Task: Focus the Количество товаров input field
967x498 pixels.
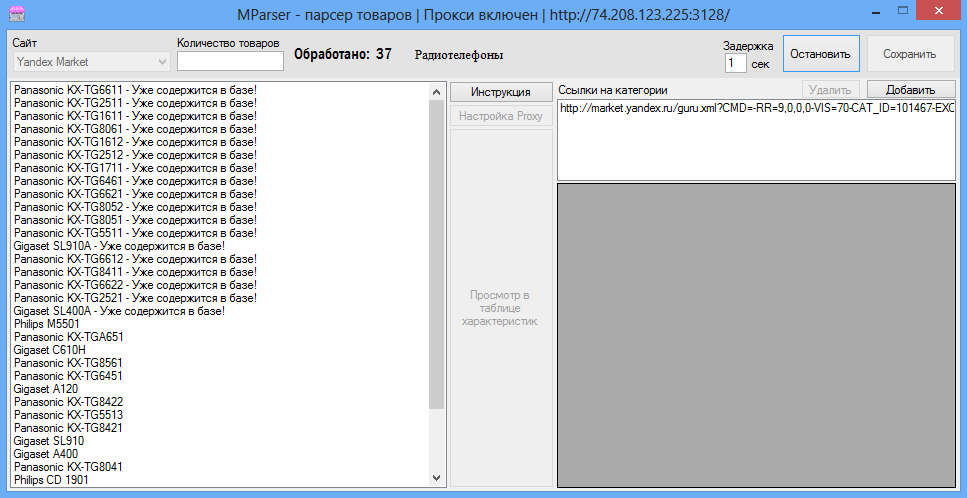Action: click(230, 61)
